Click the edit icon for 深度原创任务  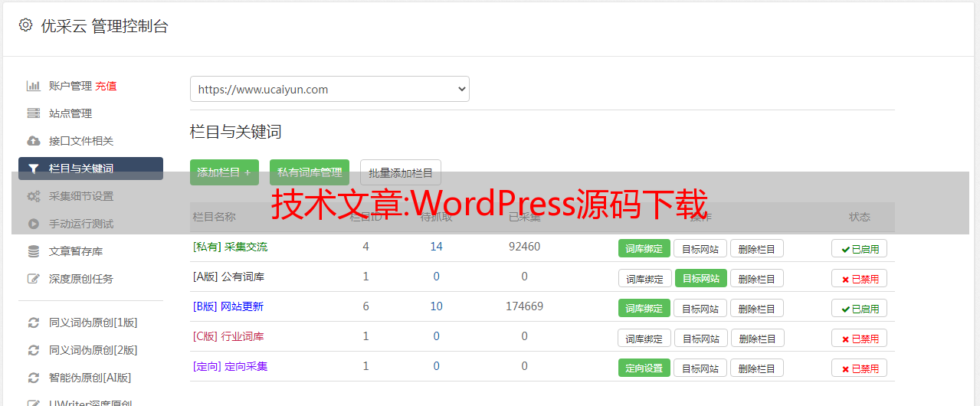click(34, 279)
